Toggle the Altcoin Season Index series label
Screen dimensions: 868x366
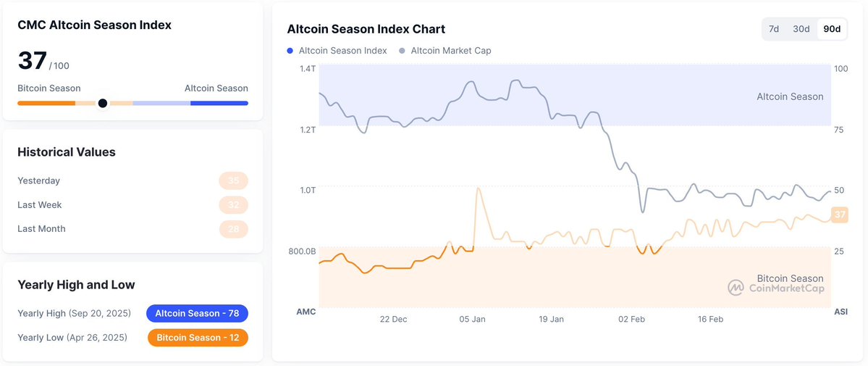tap(342, 51)
